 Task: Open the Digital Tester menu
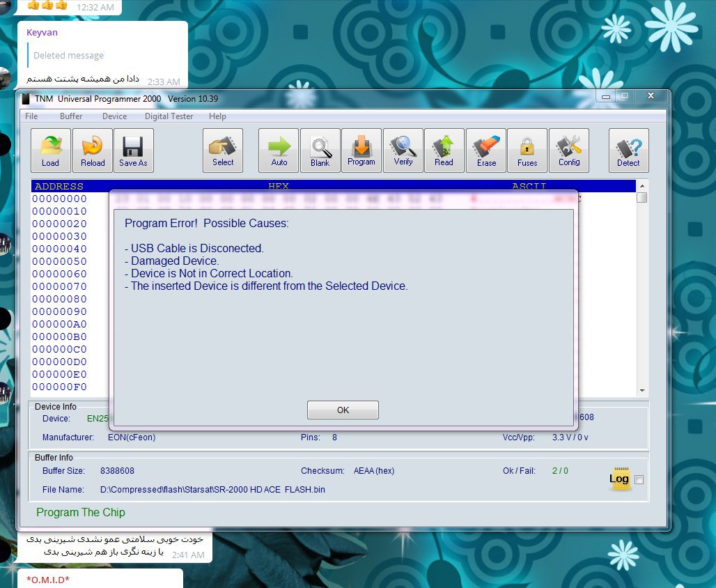[169, 116]
